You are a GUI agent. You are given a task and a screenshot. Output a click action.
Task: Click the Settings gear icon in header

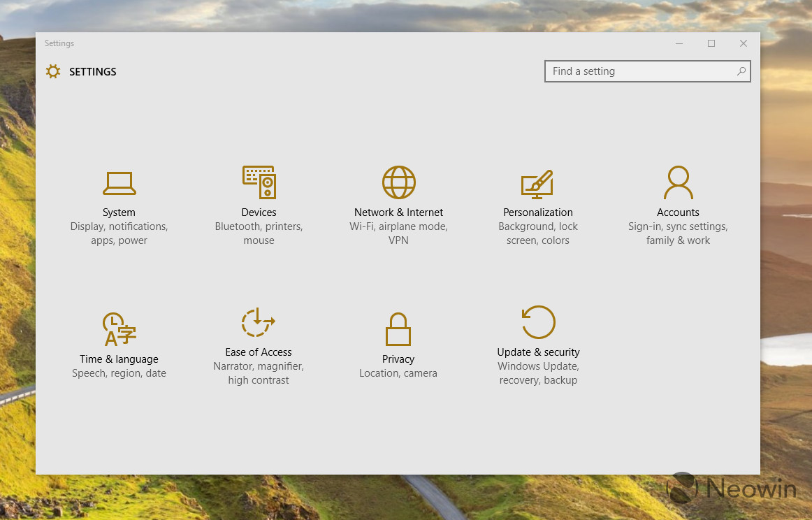[53, 71]
